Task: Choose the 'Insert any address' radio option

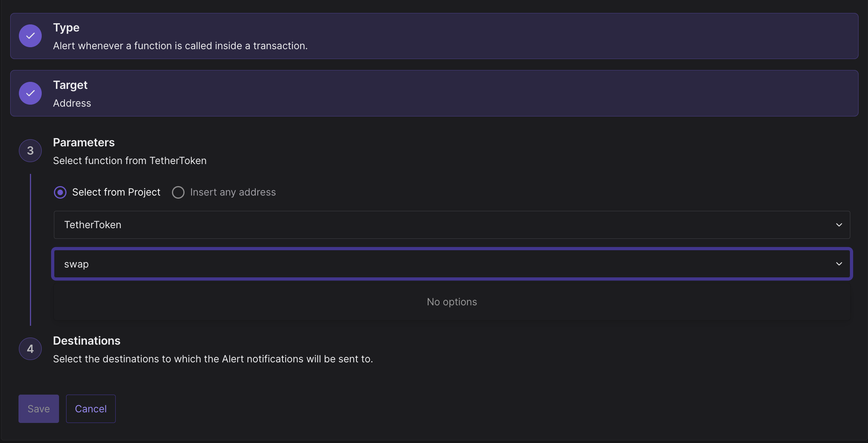Action: click(x=178, y=192)
